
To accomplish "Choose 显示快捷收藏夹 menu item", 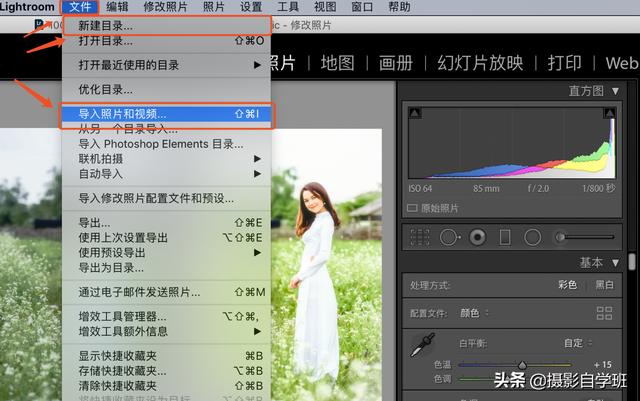I will pos(166,356).
